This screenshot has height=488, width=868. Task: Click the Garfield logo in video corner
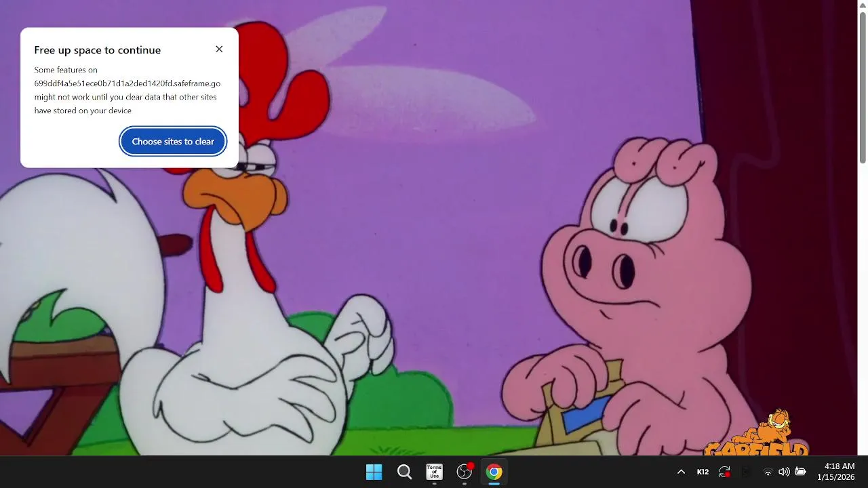tap(756, 434)
